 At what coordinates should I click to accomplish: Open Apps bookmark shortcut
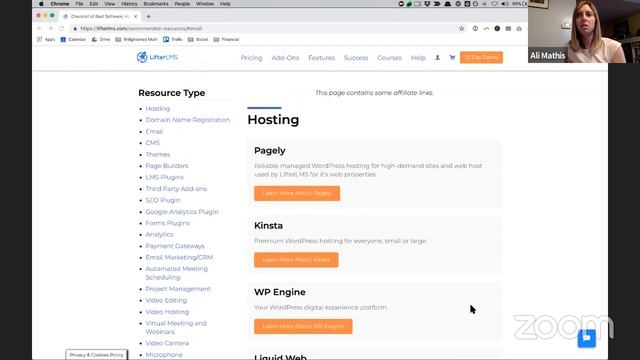pos(46,40)
